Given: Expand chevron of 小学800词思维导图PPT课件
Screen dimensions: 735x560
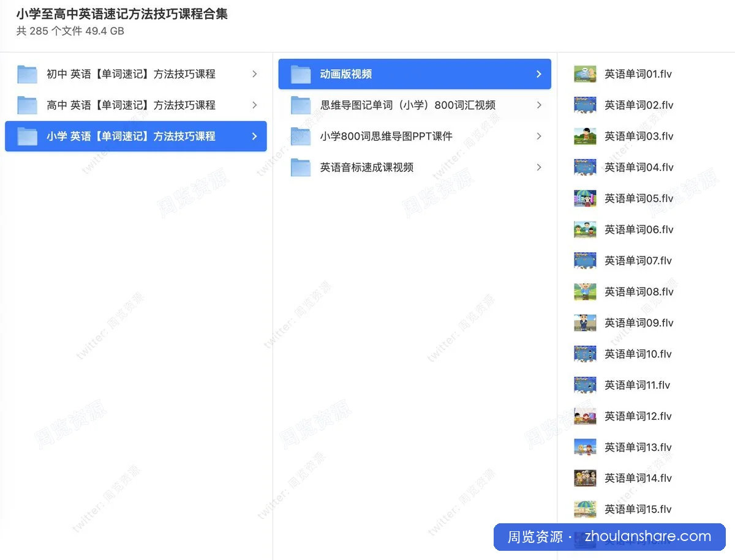Looking at the screenshot, I should [539, 136].
